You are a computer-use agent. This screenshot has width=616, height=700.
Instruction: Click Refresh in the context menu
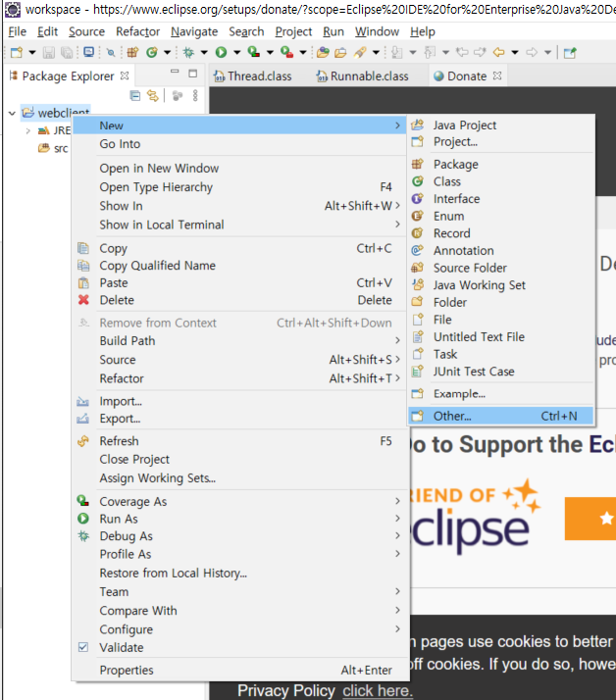pyautogui.click(x=240, y=441)
